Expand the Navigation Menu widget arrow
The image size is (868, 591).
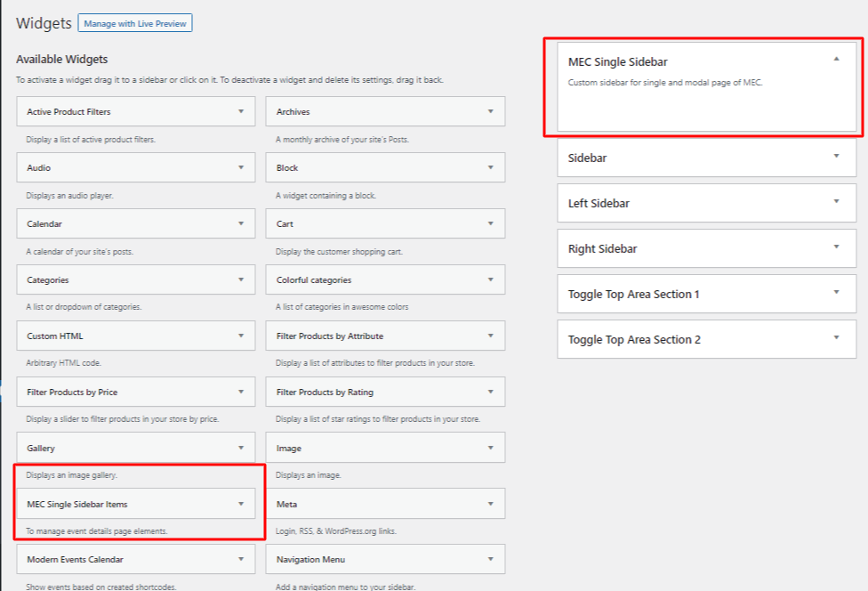pos(490,560)
